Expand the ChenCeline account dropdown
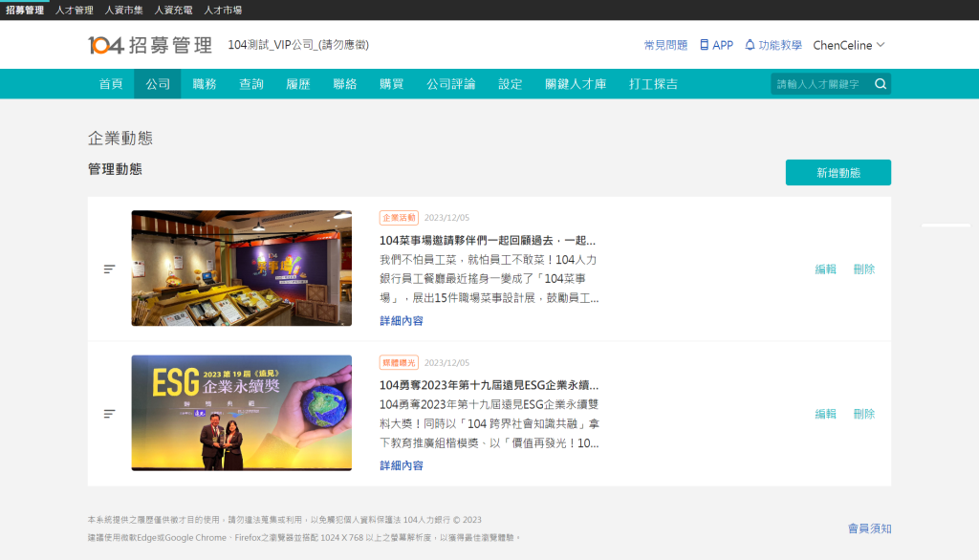The image size is (979, 560). coord(849,45)
